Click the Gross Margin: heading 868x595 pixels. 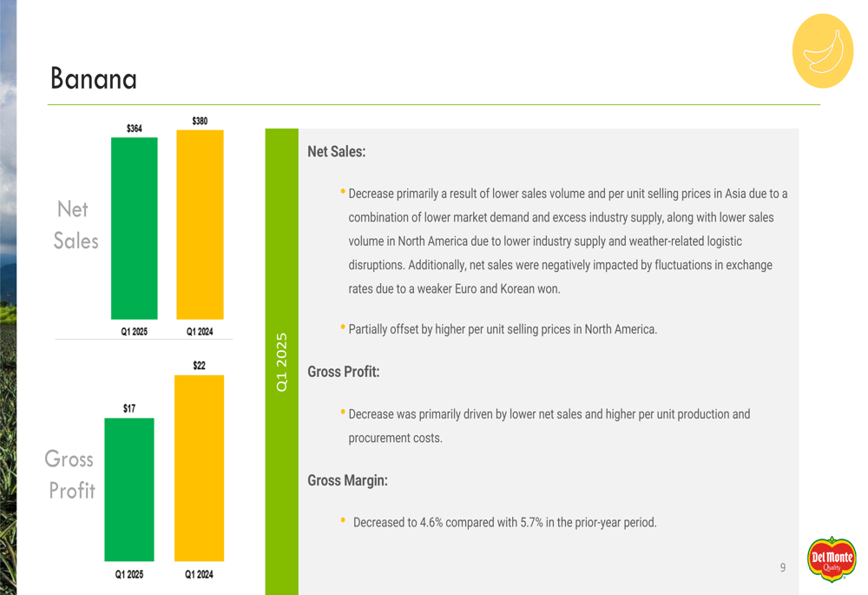point(348,480)
